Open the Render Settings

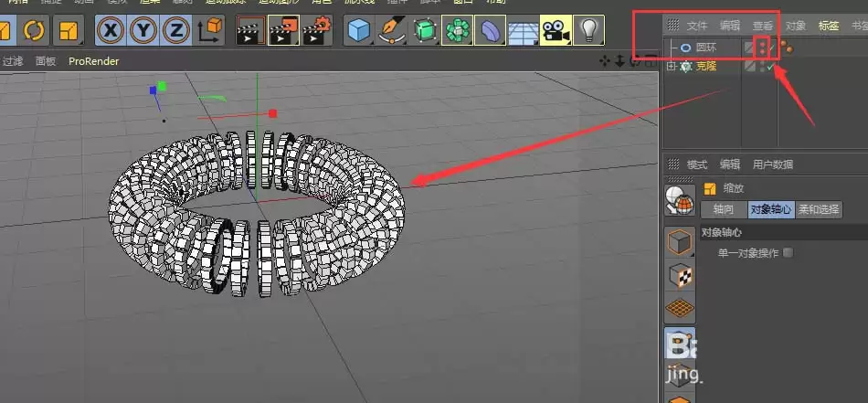[317, 30]
